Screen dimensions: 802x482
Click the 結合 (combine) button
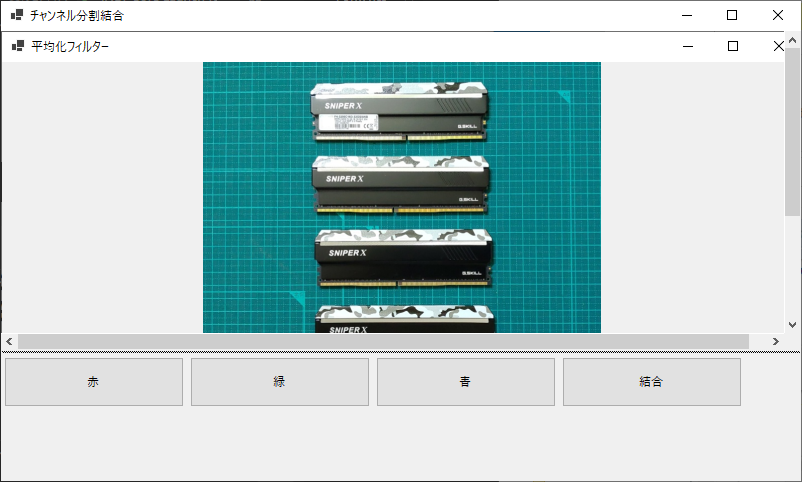(x=652, y=382)
